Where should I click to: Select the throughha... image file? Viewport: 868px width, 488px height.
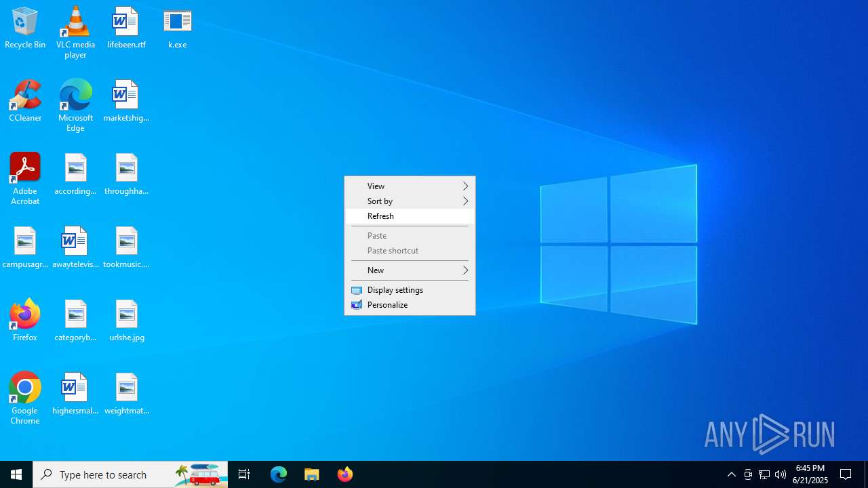pyautogui.click(x=126, y=174)
